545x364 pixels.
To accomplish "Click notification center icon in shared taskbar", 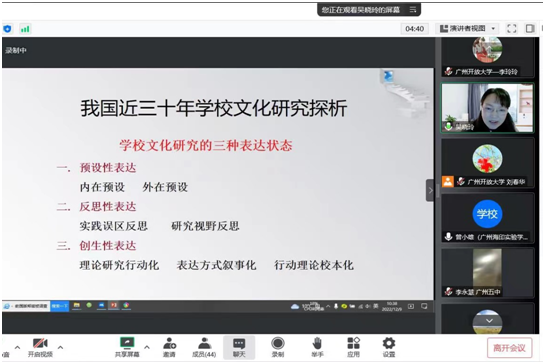I will (424, 306).
